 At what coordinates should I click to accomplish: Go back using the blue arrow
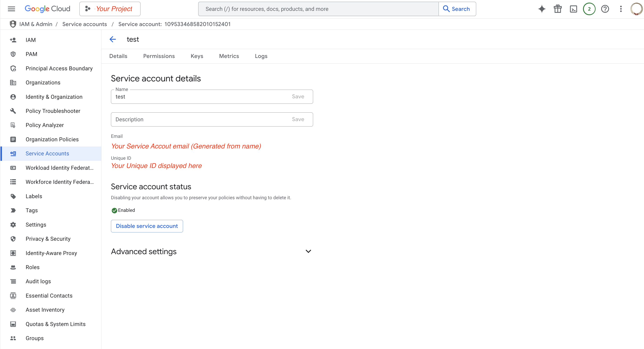[113, 39]
